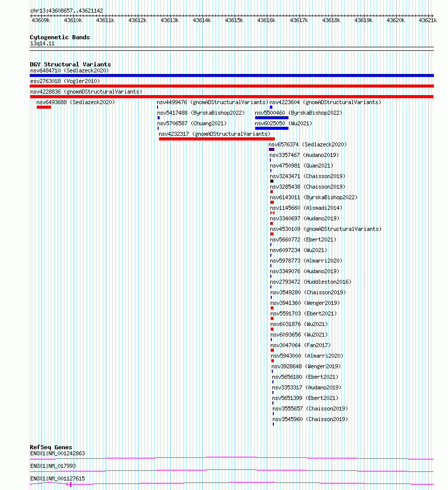
Task: Open the nsv3243471 (Chaisson2019) variant
Action: [x=308, y=176]
